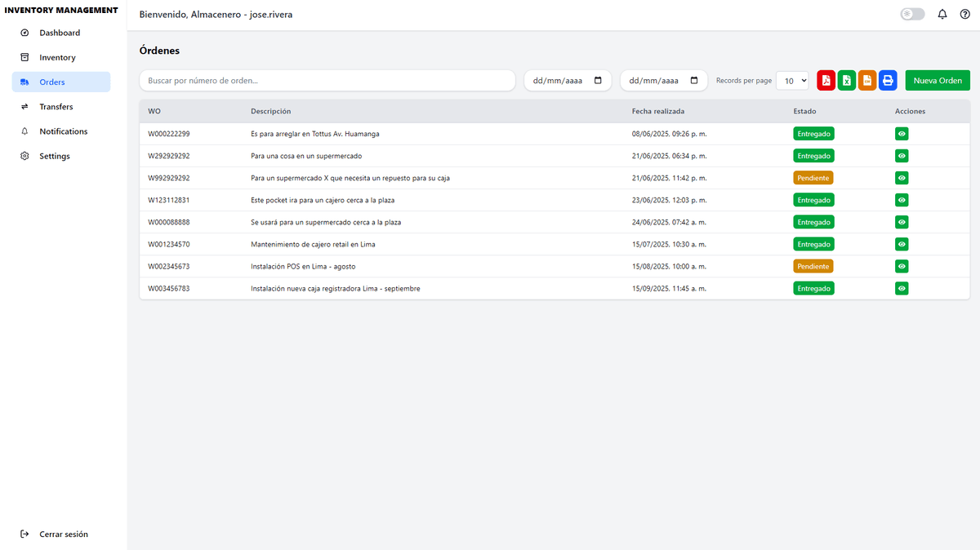View order W000222299 details
The height and width of the screenshot is (550, 980).
(x=902, y=134)
